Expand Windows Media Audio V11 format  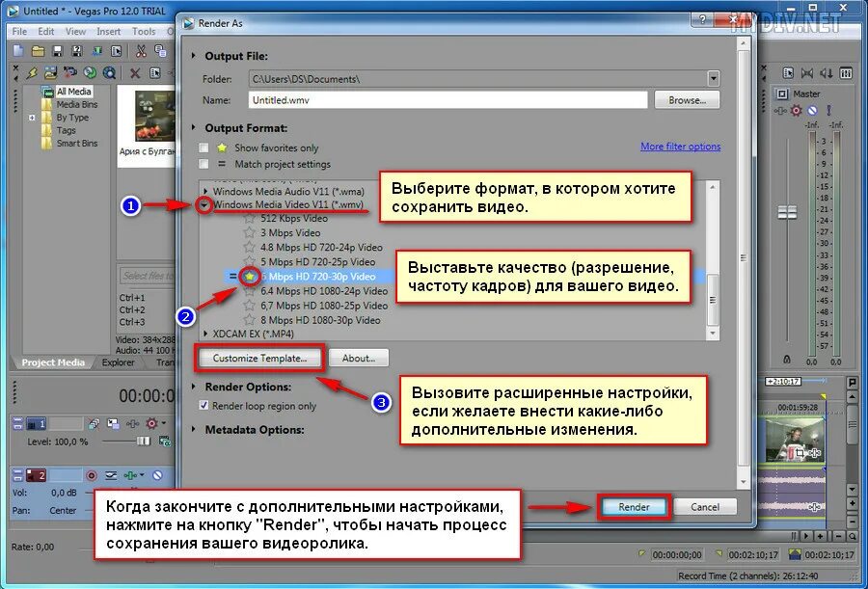point(206,192)
